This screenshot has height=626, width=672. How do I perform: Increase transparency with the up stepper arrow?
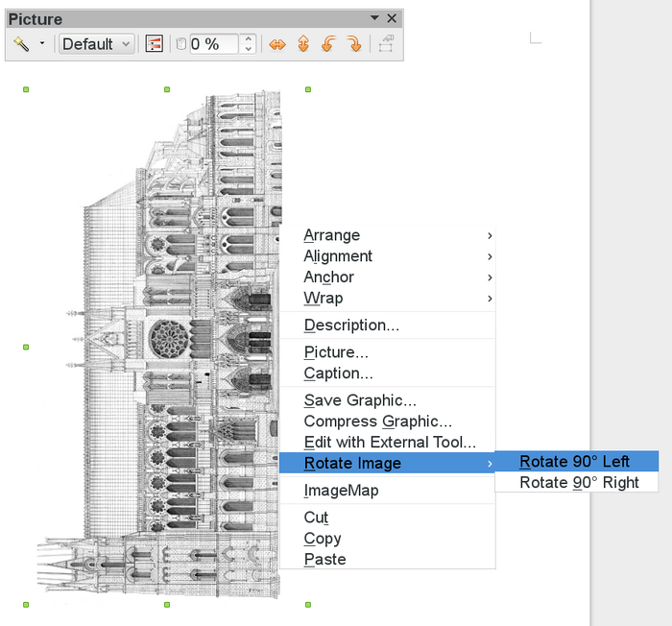pyautogui.click(x=249, y=39)
